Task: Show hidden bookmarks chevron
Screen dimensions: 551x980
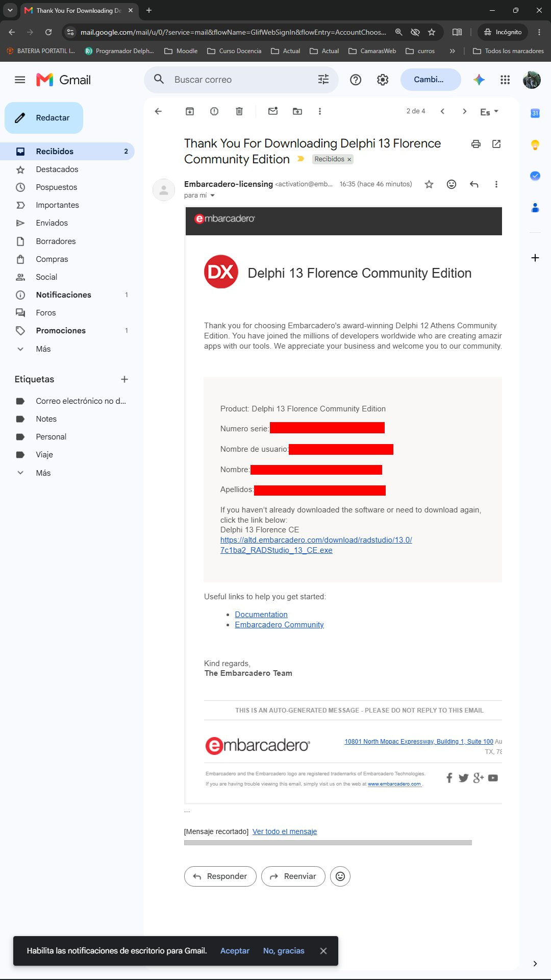Action: [x=452, y=51]
